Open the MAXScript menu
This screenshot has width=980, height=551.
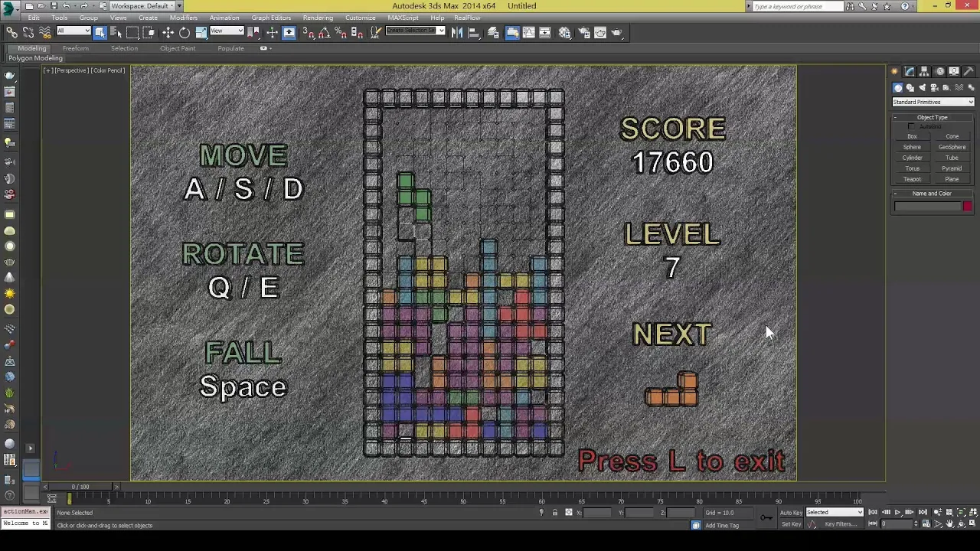tap(403, 18)
